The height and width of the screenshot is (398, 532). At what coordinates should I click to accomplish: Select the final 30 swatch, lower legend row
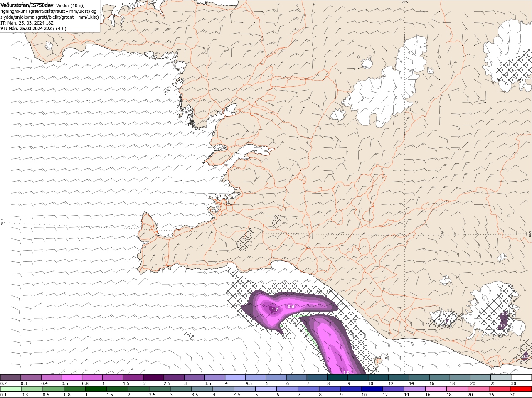coord(521,389)
